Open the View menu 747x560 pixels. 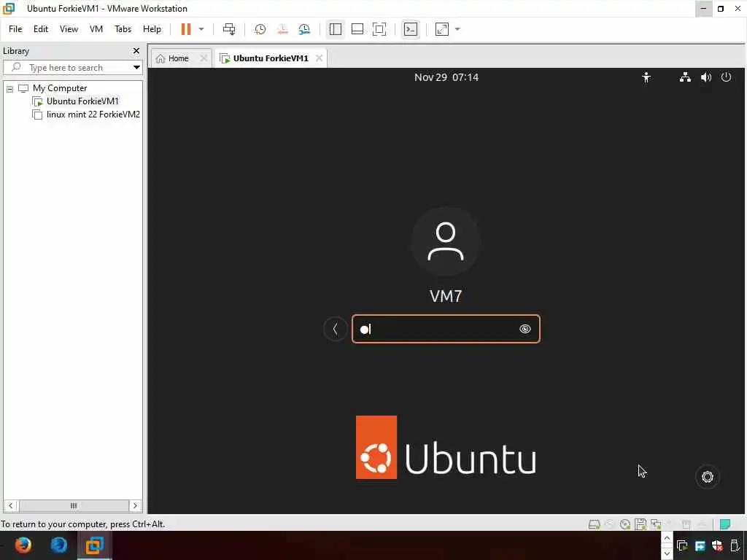(x=69, y=29)
